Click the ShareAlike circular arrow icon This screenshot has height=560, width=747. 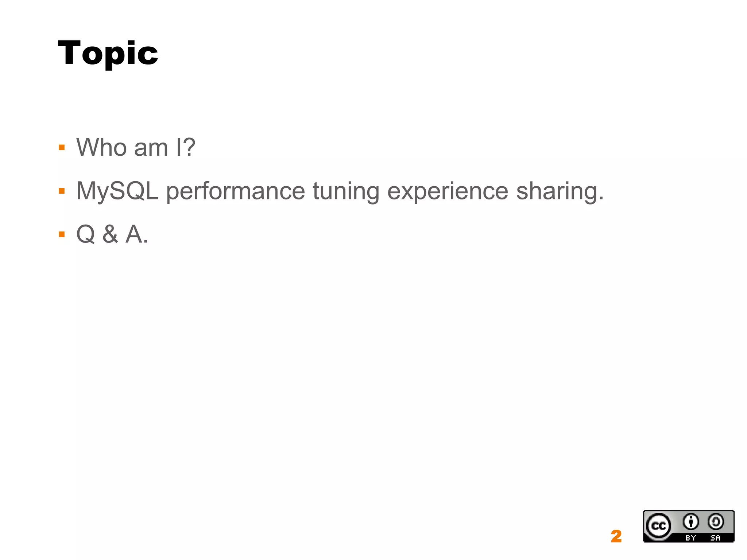tap(716, 522)
